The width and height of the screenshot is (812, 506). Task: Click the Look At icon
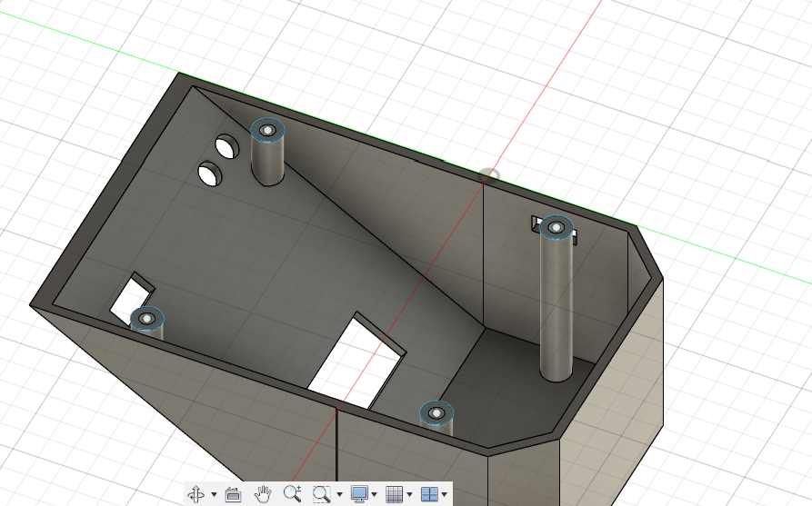point(232,494)
